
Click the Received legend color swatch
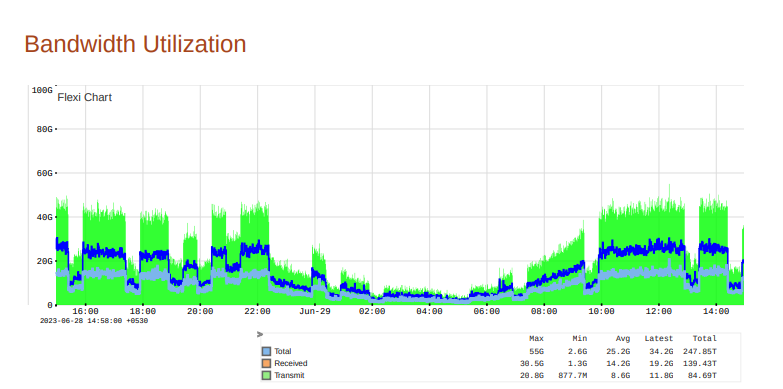click(266, 363)
